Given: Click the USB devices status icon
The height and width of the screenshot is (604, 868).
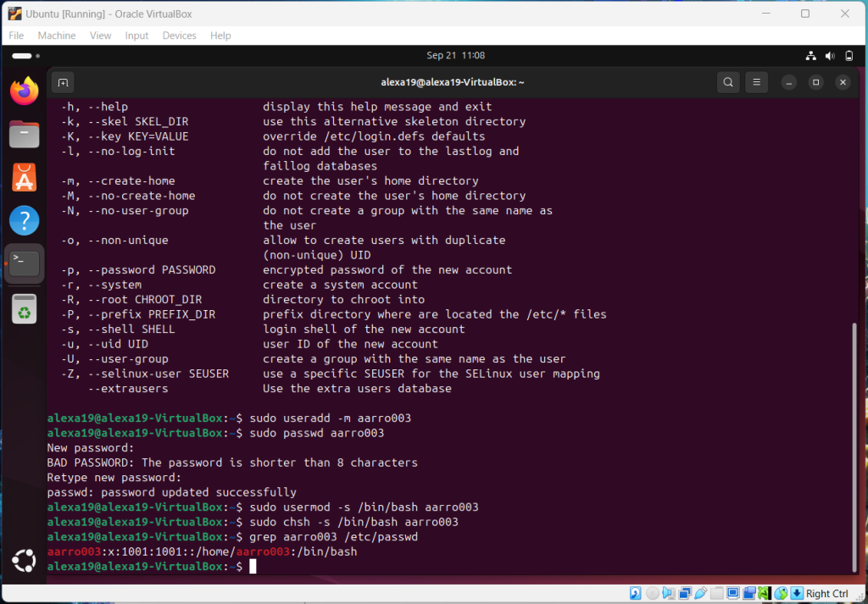Looking at the screenshot, I should 701,593.
